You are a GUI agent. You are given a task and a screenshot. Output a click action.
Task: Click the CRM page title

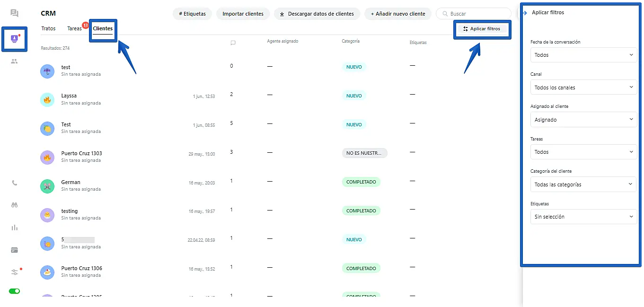[x=48, y=13]
